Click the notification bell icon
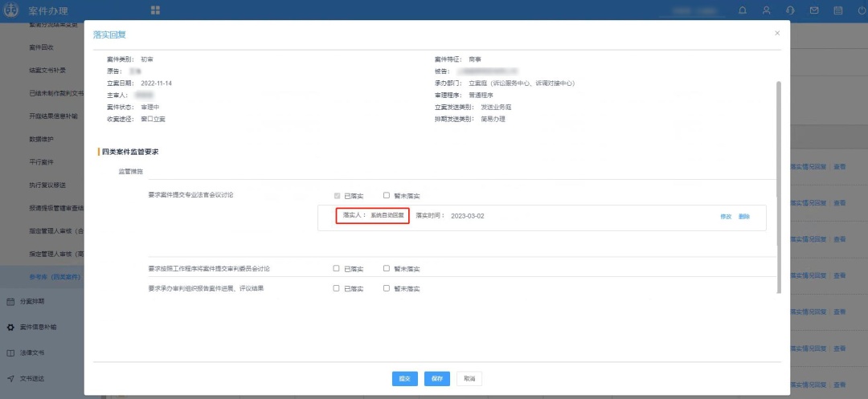This screenshot has height=399, width=868. [742, 10]
